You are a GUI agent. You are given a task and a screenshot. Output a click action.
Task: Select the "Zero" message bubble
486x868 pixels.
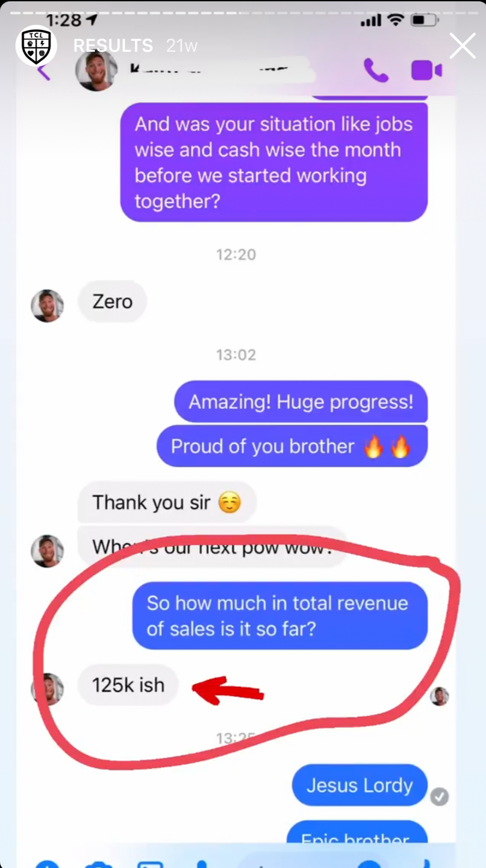tap(112, 301)
